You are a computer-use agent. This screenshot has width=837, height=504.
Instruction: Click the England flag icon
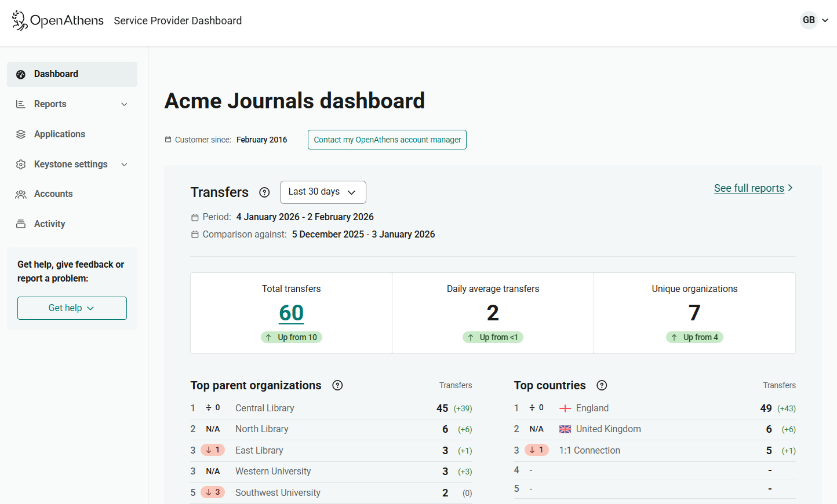point(565,407)
